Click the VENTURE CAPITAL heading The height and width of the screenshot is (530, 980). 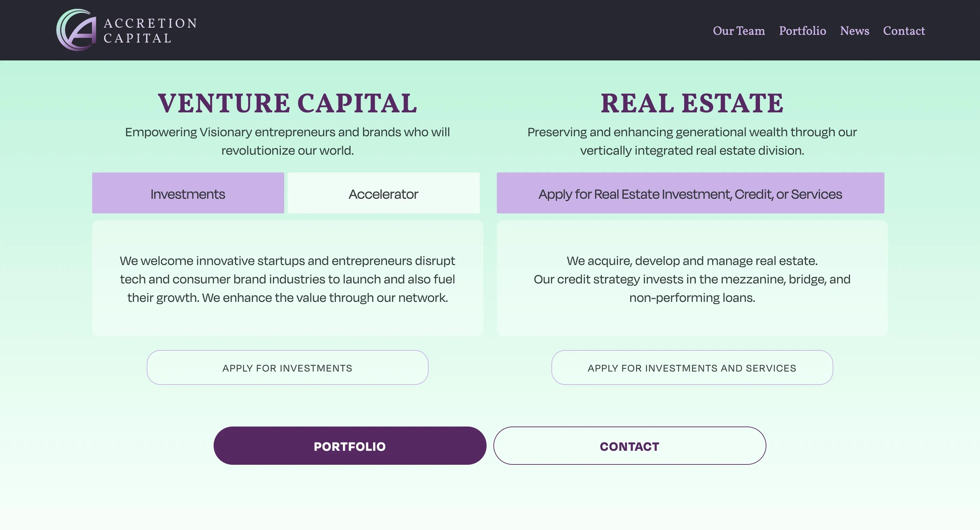click(x=288, y=103)
